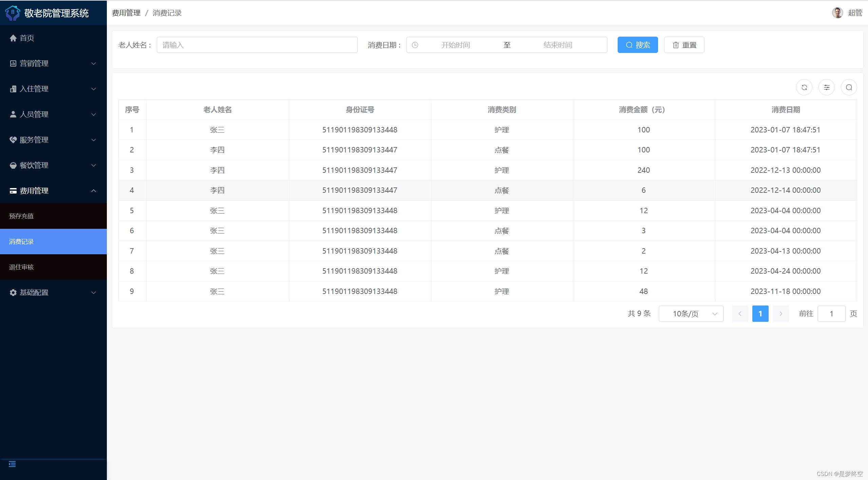Screen dimensions: 868x480
Task: Collapse the sidebar with the fold icon
Action: pos(12,464)
